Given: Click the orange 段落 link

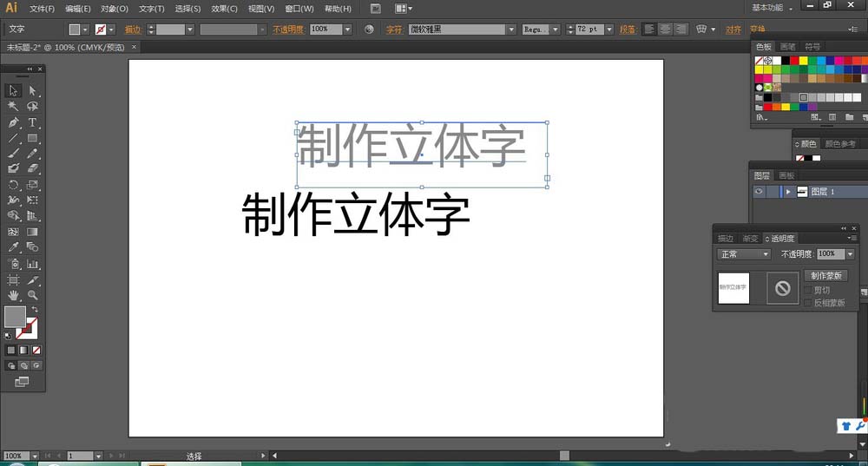Looking at the screenshot, I should 628,30.
